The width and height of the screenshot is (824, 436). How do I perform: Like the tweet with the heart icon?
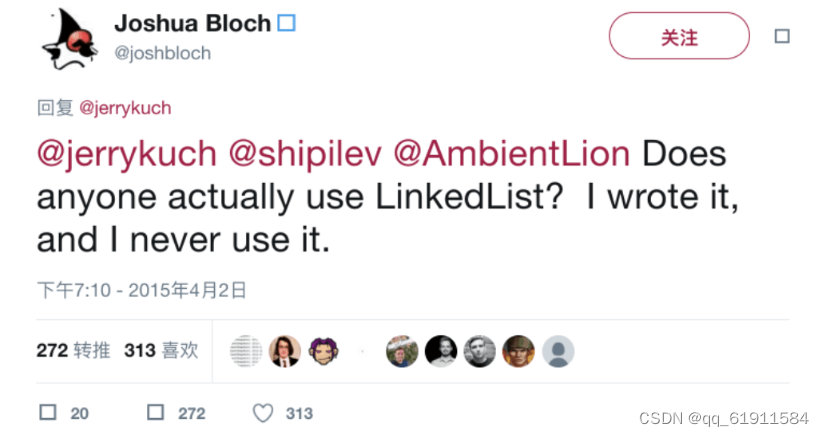click(263, 413)
